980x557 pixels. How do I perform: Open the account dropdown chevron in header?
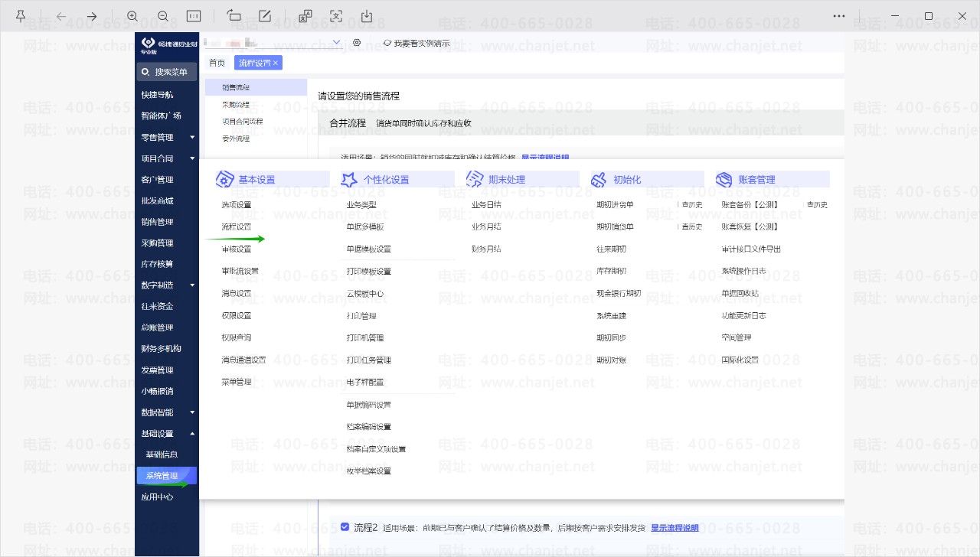[337, 43]
